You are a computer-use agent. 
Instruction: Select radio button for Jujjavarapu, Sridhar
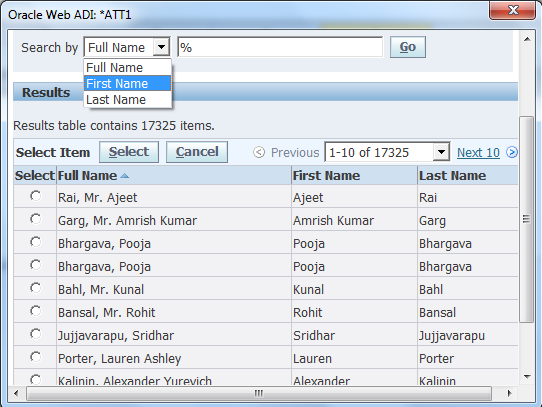(x=35, y=334)
